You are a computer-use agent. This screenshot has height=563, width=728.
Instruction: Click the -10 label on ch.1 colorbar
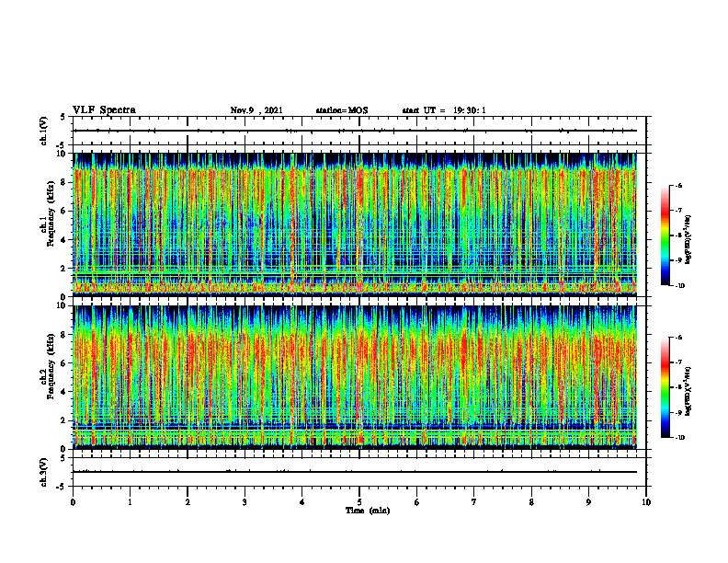(679, 285)
